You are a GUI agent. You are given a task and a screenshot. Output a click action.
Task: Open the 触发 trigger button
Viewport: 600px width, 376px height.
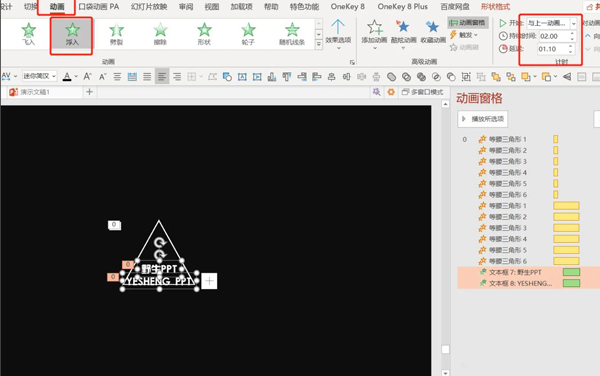pyautogui.click(x=464, y=35)
